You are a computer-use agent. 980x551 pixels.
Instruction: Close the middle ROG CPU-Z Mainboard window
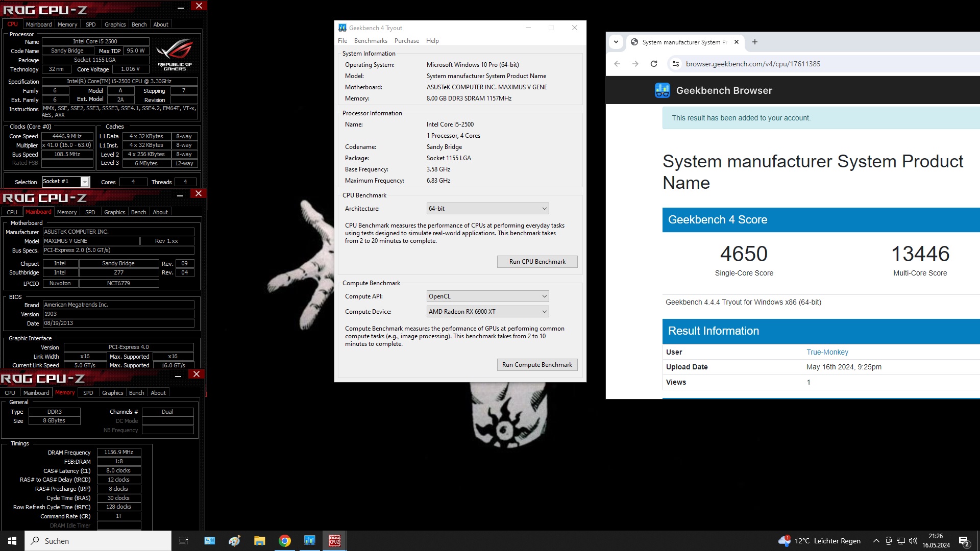198,194
